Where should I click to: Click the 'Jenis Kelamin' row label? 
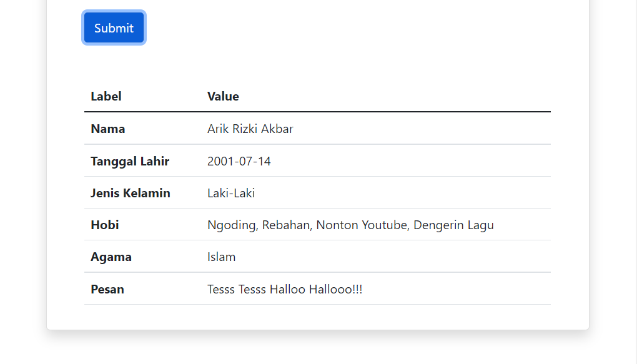131,193
